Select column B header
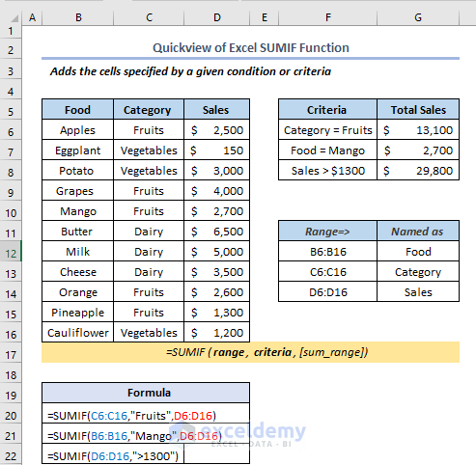The image size is (476, 465). [78, 17]
